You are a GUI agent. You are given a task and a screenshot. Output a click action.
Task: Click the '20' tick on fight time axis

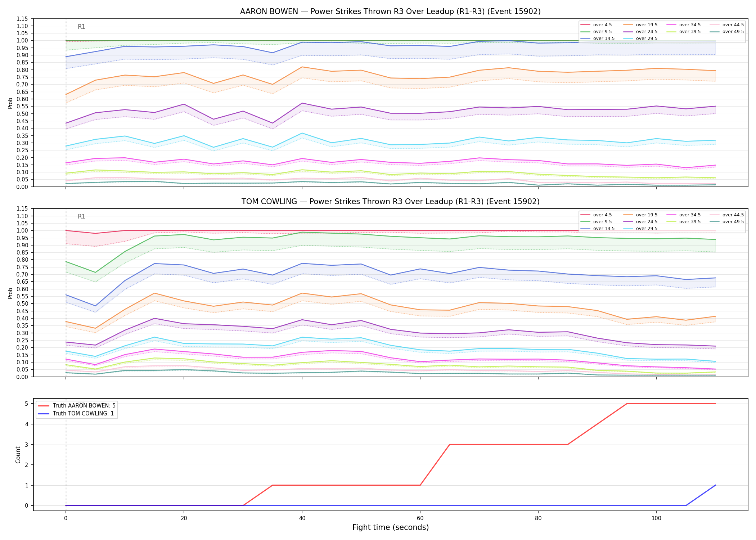pyautogui.click(x=184, y=518)
